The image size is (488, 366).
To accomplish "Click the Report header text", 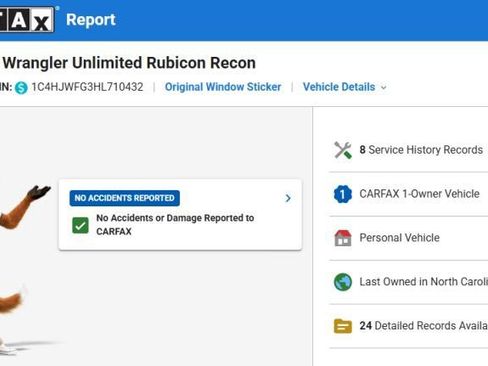I will click(91, 20).
